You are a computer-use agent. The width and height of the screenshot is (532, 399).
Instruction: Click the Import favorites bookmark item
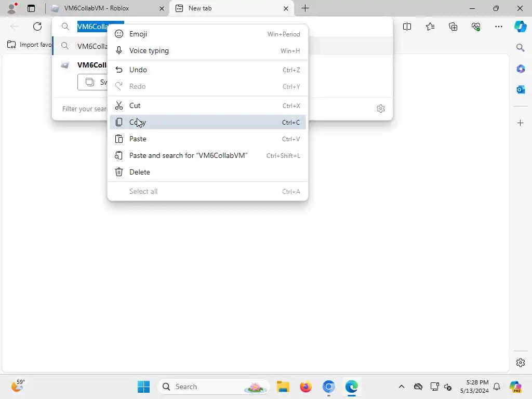coord(29,45)
